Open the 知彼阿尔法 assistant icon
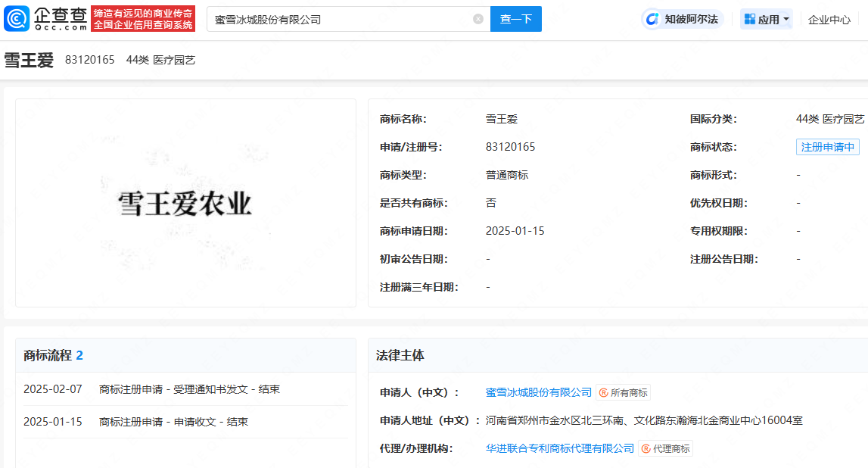Viewport: 868px width, 468px height. (x=652, y=20)
